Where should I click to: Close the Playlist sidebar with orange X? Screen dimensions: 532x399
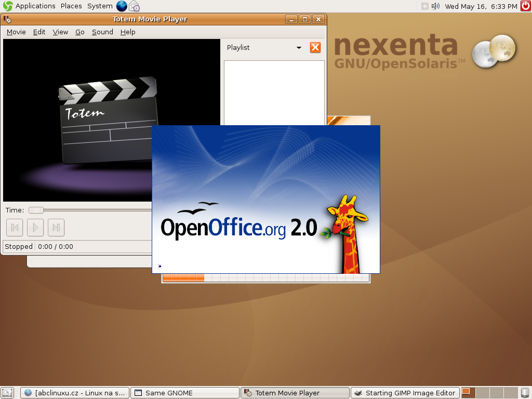tap(315, 47)
